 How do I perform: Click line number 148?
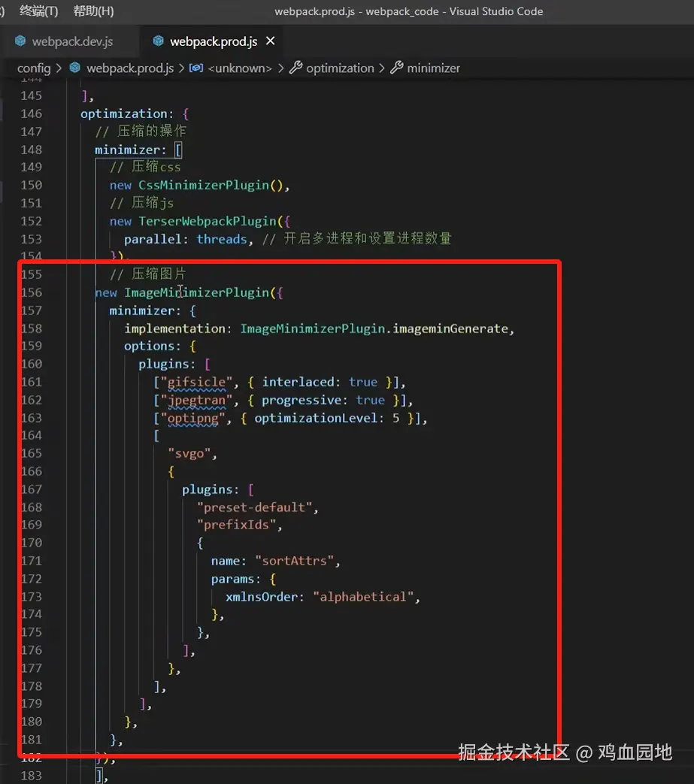(31, 150)
